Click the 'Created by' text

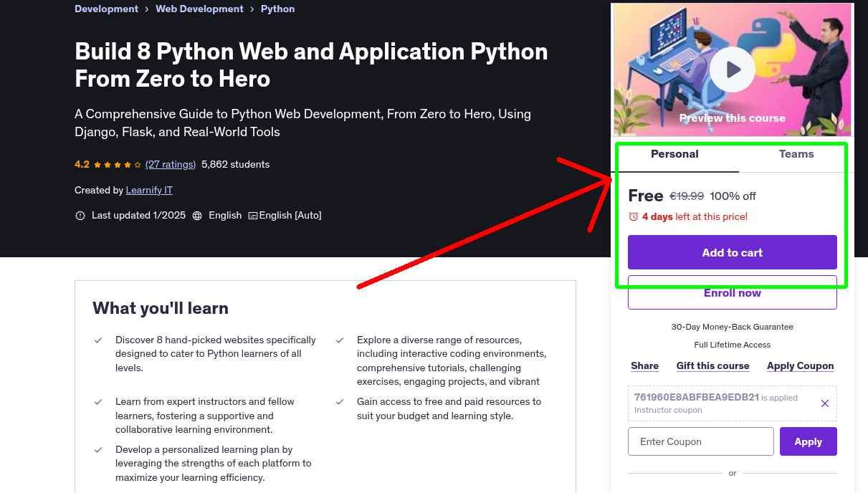[99, 191]
